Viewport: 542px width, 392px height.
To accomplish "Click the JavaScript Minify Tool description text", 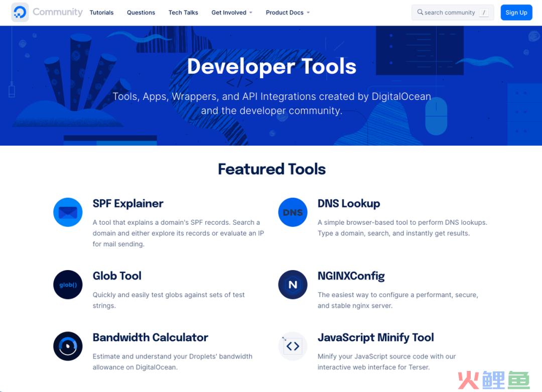I will [x=387, y=361].
